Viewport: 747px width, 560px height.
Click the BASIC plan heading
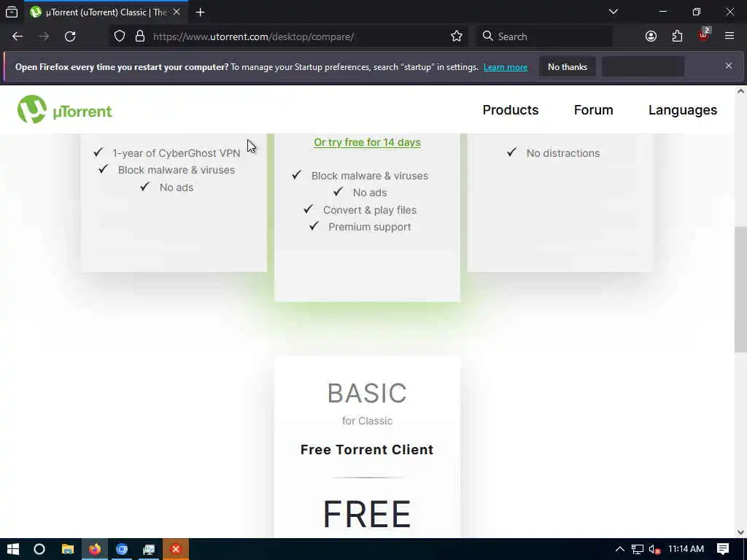[x=367, y=393]
